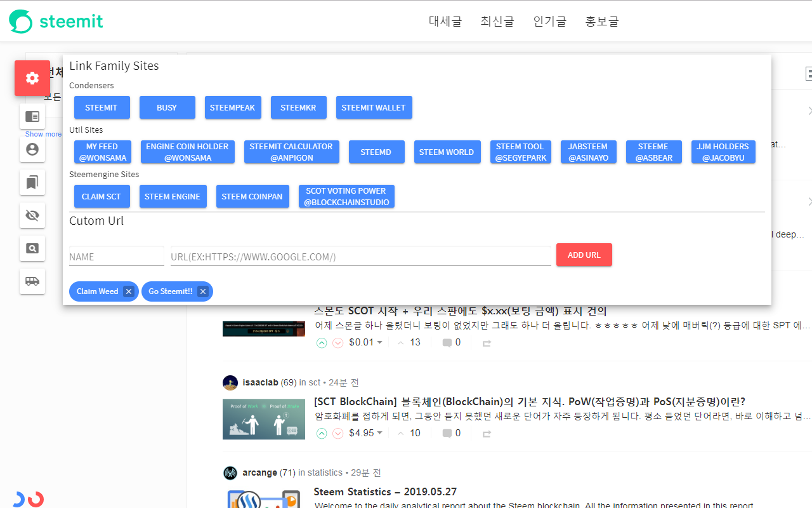Open the PoW and PoS post thumbnail

tap(264, 419)
